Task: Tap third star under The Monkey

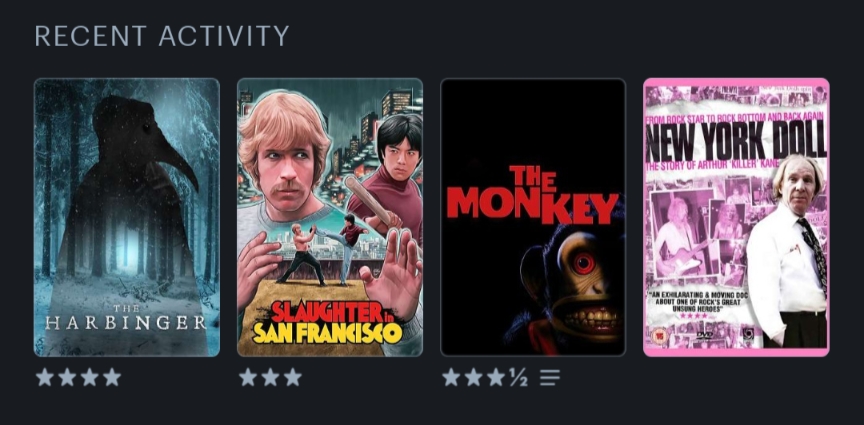Action: coord(495,377)
